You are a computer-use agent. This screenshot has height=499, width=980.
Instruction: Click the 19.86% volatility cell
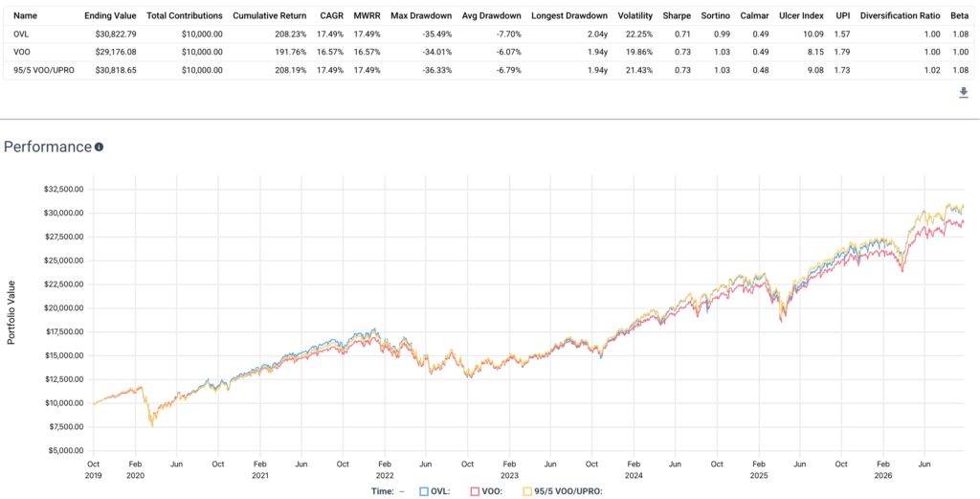pyautogui.click(x=640, y=53)
